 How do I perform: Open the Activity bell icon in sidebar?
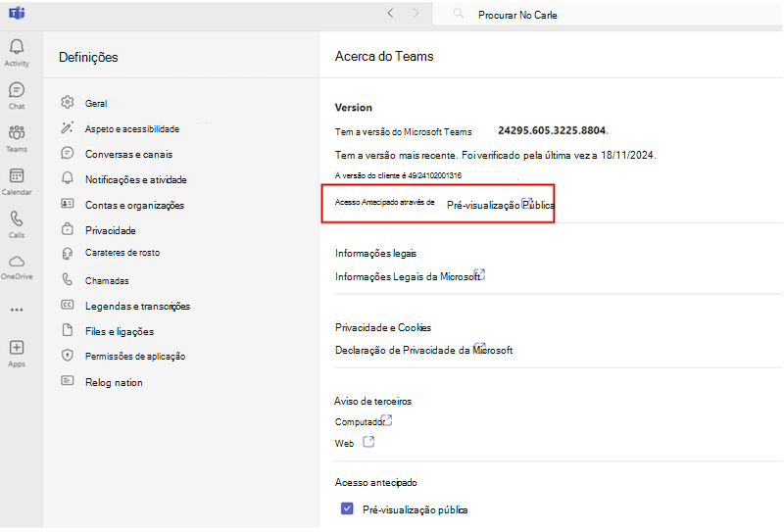click(17, 46)
